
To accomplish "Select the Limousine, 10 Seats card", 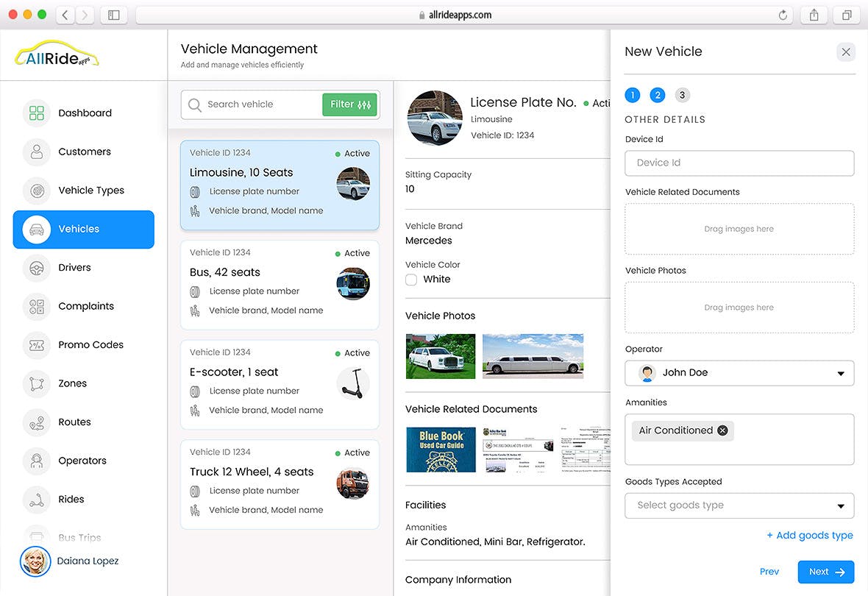I will tap(280, 185).
